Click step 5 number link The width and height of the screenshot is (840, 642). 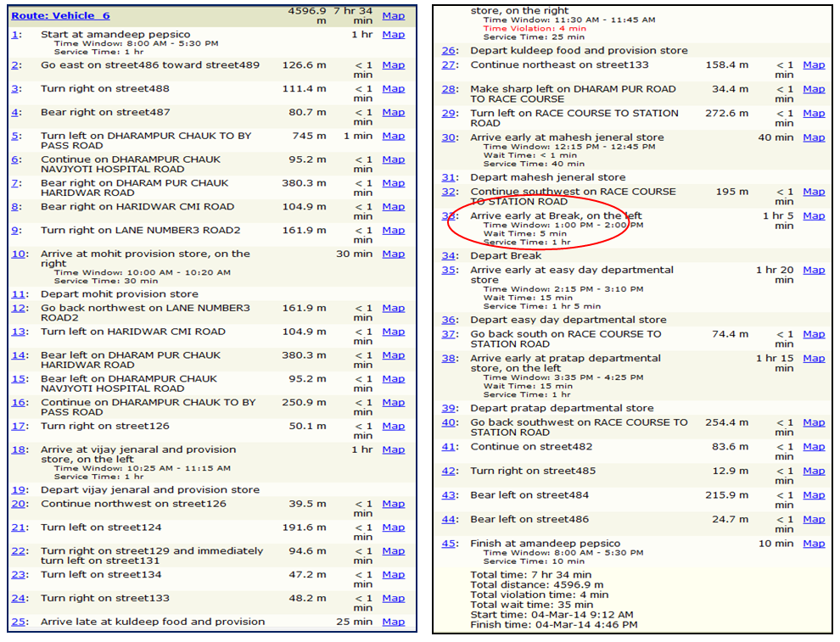point(16,136)
